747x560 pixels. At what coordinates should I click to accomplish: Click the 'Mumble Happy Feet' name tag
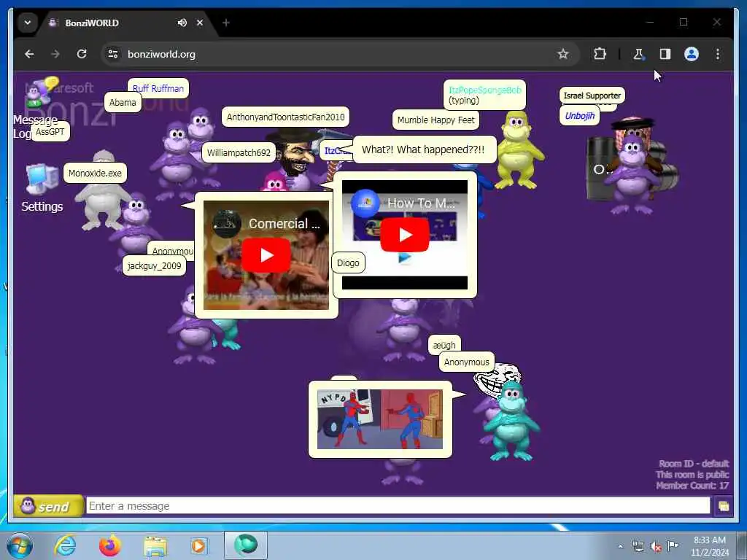436,120
